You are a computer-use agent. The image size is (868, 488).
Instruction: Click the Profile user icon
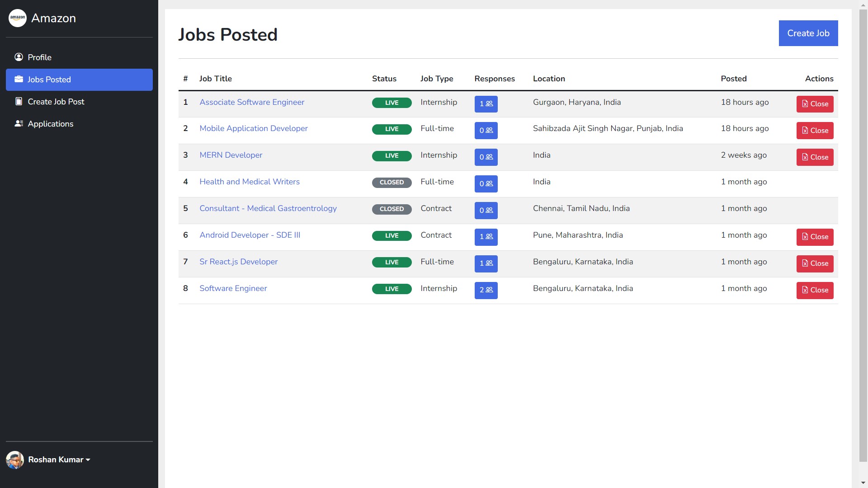click(19, 57)
